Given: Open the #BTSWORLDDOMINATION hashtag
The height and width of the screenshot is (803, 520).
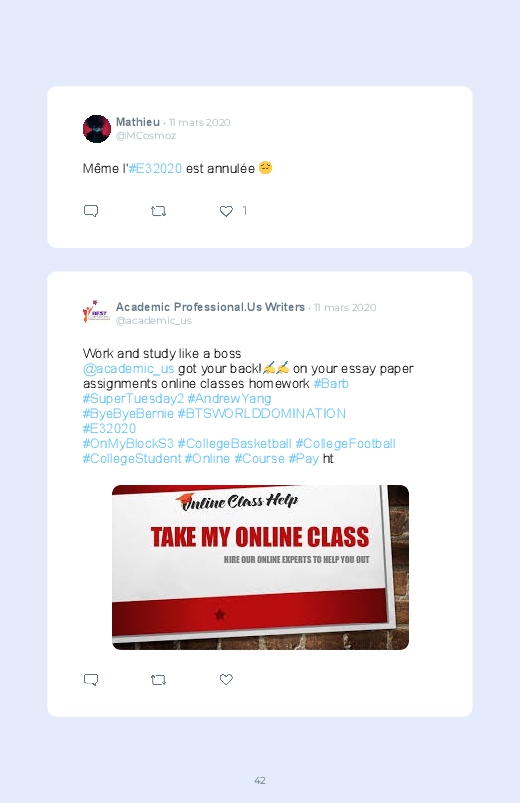Looking at the screenshot, I should (261, 413).
